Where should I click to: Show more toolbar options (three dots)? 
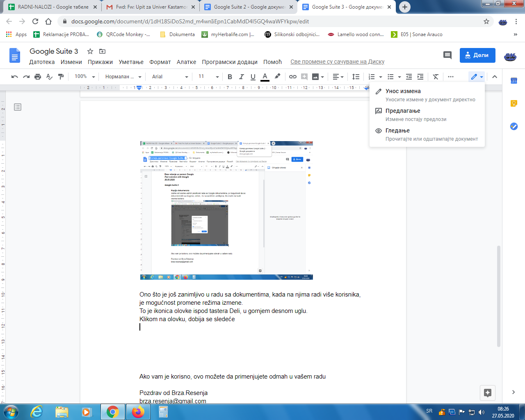pos(451,77)
